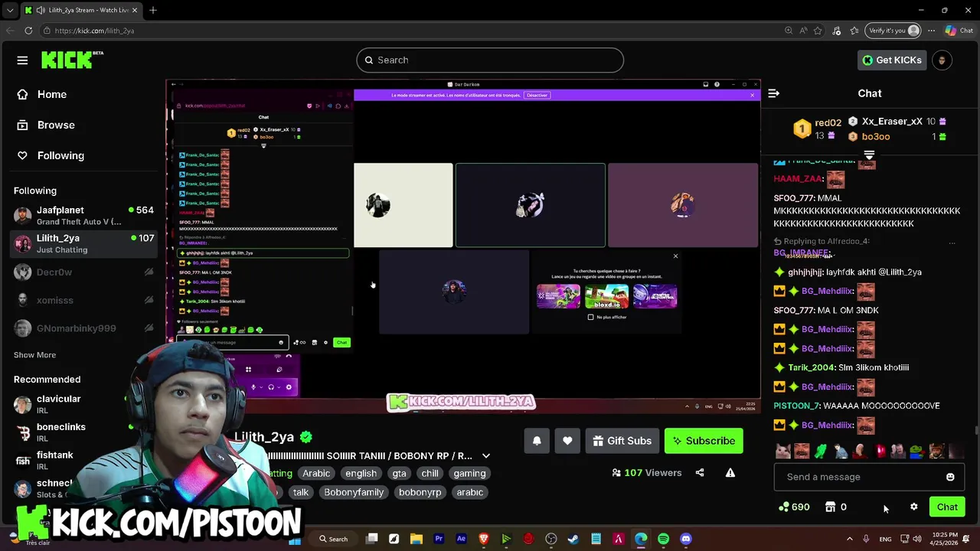Follow channel with the heart button
980x551 pixels.
(x=567, y=441)
